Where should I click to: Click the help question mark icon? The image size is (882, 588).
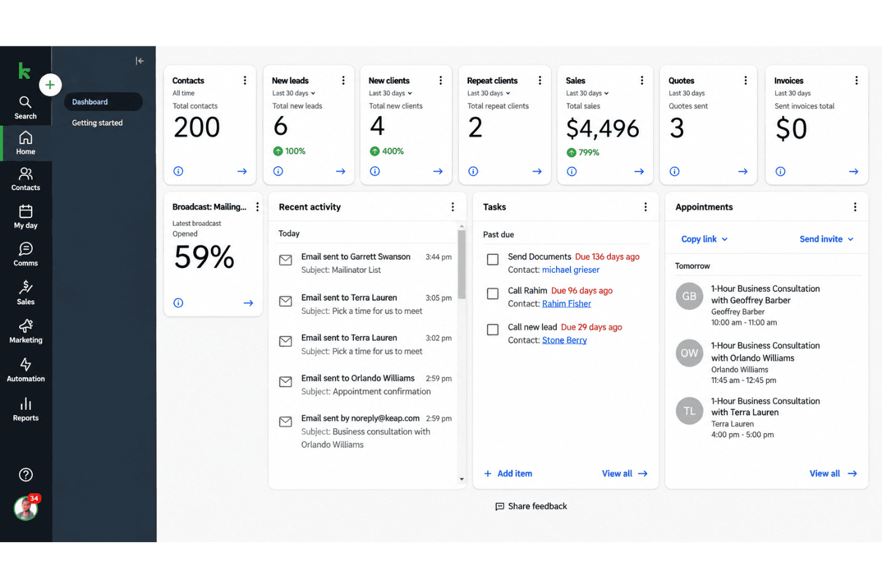tap(26, 475)
